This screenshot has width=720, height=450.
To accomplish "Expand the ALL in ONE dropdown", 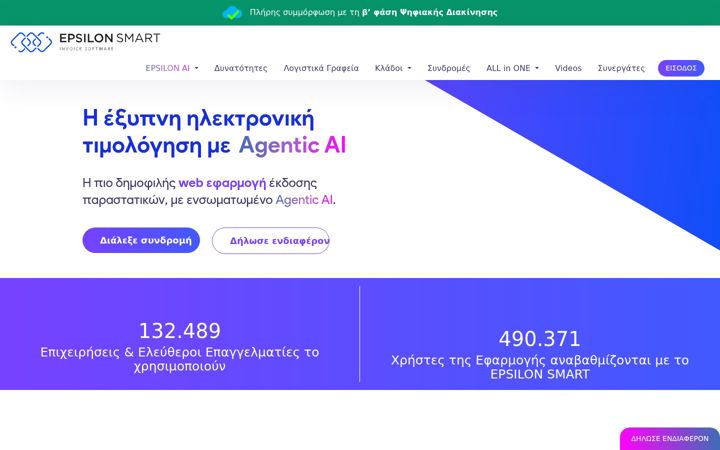I will [x=512, y=68].
